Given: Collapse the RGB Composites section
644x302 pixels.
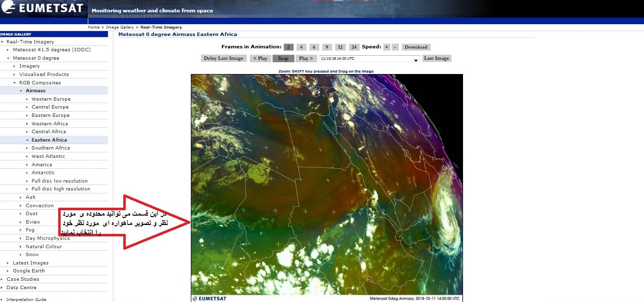Looking at the screenshot, I should pos(15,83).
